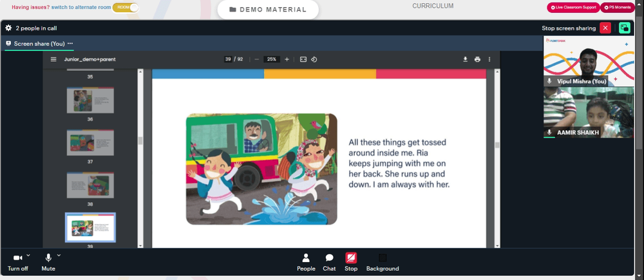Click the 2 people in call text
Viewport: 644px width, 280px height.
(36, 28)
